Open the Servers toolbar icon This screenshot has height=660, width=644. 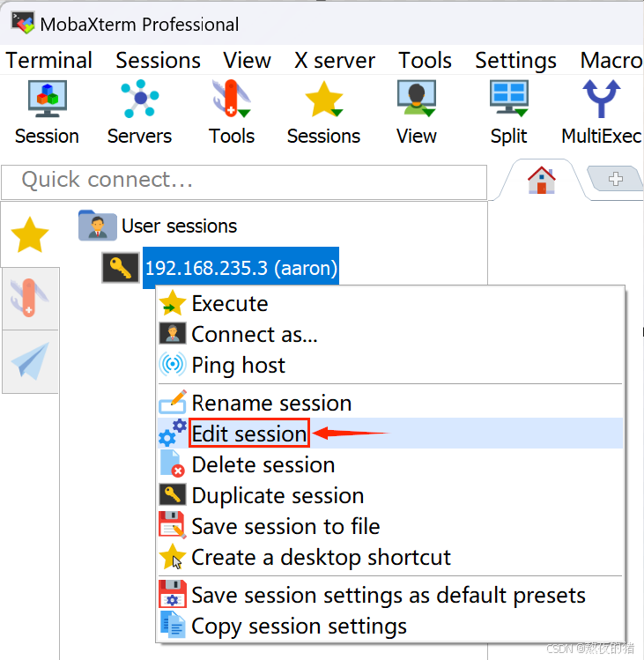[x=140, y=113]
